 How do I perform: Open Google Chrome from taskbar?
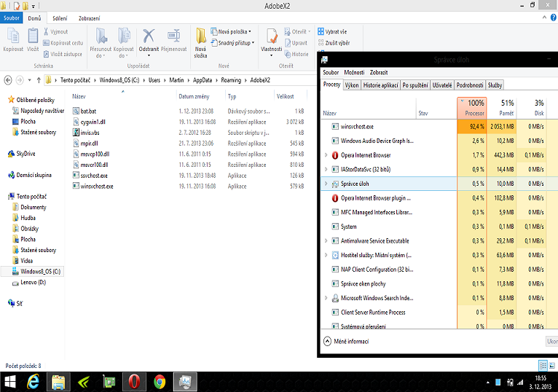pyautogui.click(x=160, y=382)
